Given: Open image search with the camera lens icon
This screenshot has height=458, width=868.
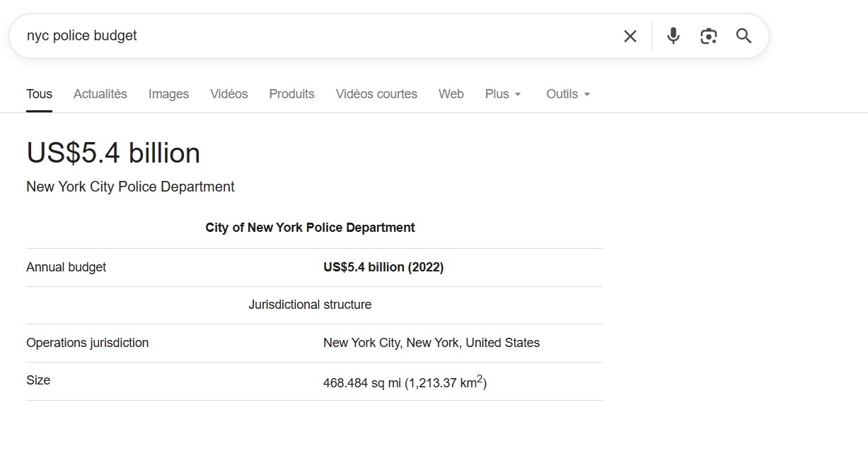Looking at the screenshot, I should pyautogui.click(x=708, y=36).
